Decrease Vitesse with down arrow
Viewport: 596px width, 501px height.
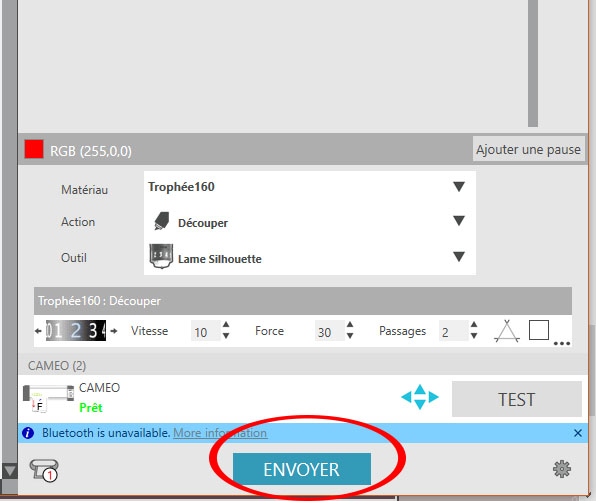226,336
